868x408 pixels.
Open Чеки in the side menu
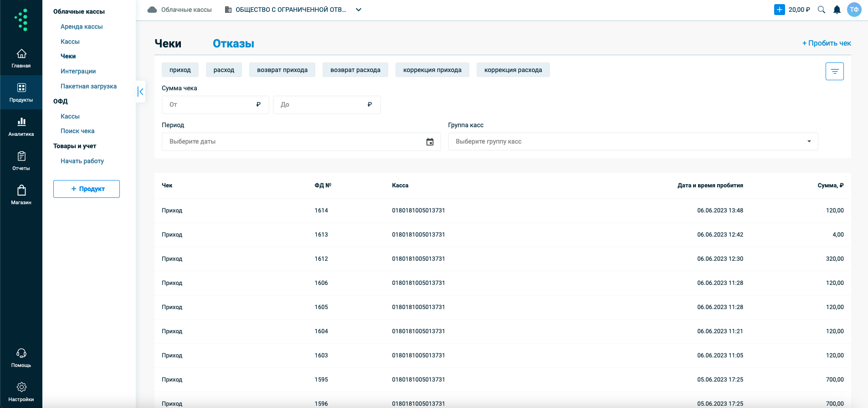(68, 56)
